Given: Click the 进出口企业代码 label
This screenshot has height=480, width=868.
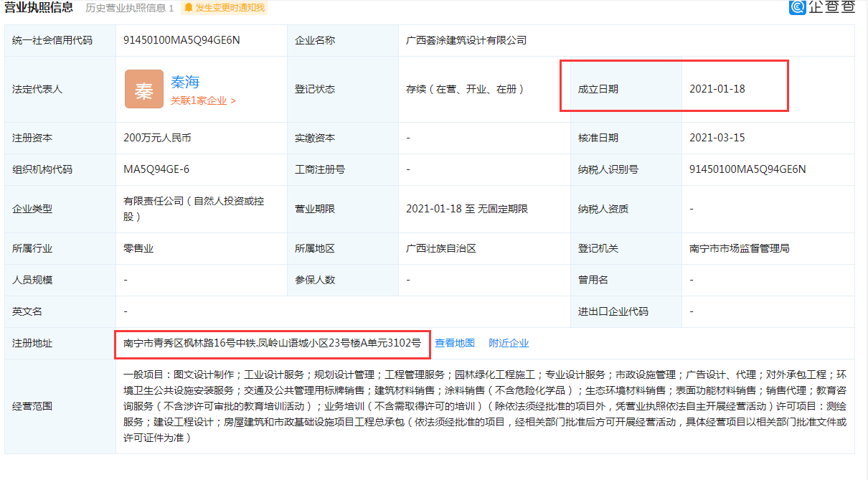Looking at the screenshot, I should pyautogui.click(x=613, y=311).
